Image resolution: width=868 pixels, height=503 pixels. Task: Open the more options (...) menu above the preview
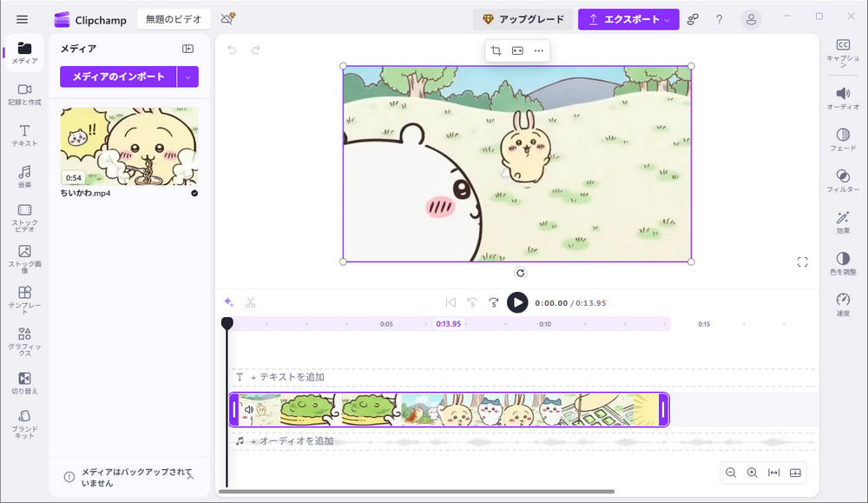coord(538,50)
